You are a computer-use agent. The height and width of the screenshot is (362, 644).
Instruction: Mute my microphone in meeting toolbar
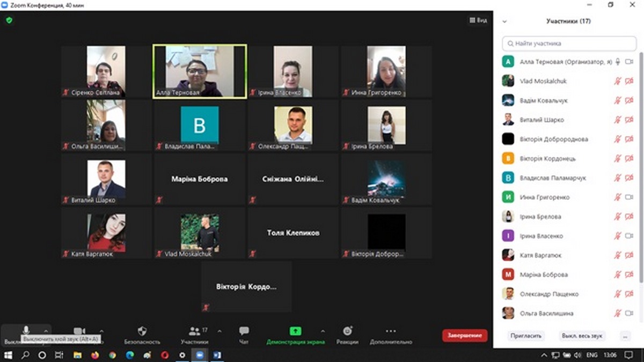[x=25, y=330]
